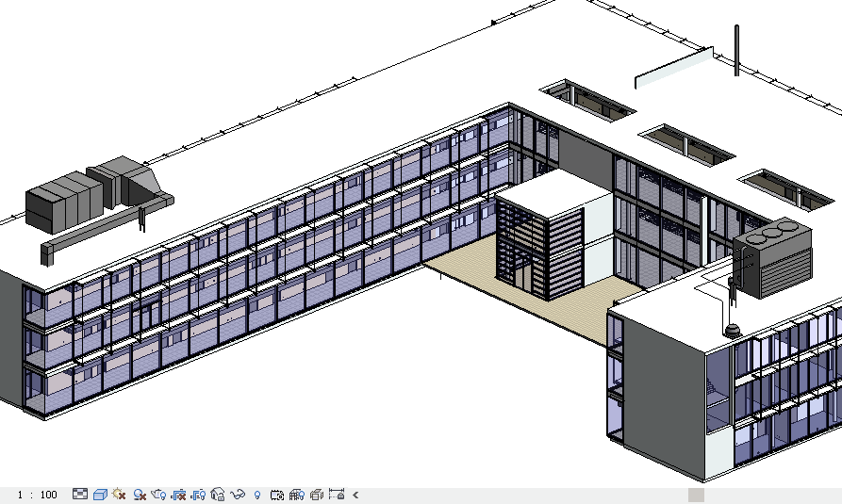This screenshot has width=842, height=504.
Task: Open the 1 : 100 view scale selector
Action: click(37, 495)
